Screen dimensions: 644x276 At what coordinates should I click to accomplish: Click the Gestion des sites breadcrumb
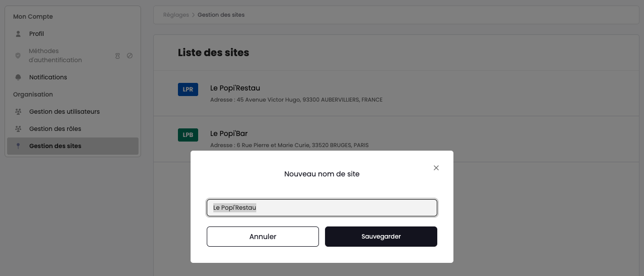coord(221,15)
